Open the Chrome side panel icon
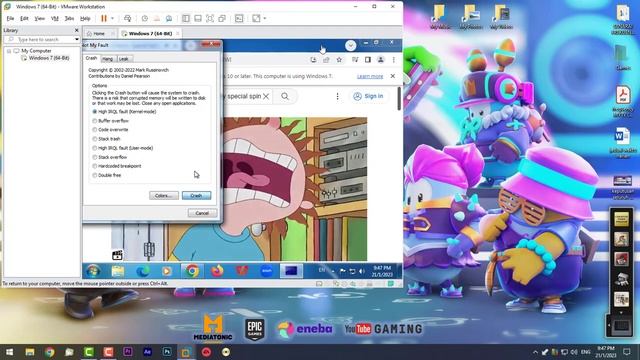 368,60
